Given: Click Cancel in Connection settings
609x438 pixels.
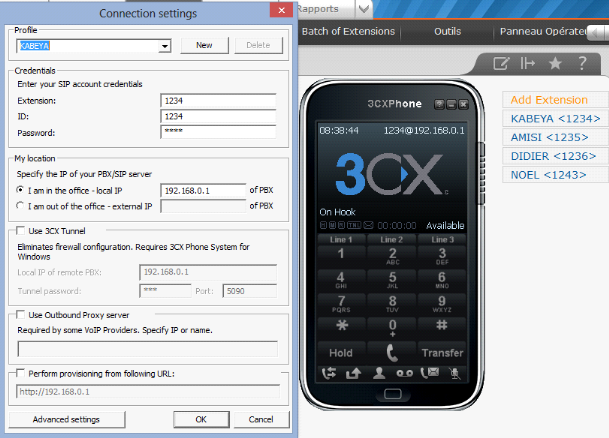Looking at the screenshot, I should [x=261, y=419].
